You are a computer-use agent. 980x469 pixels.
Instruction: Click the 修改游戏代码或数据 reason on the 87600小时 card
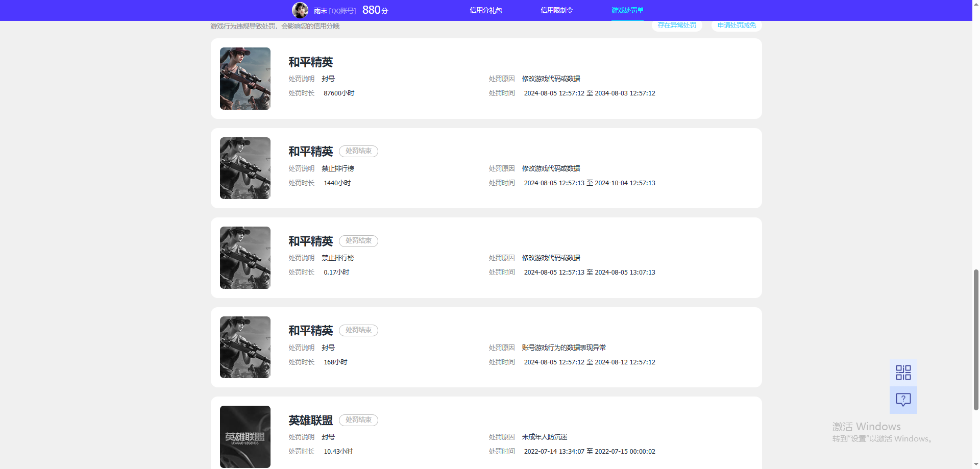(x=551, y=79)
